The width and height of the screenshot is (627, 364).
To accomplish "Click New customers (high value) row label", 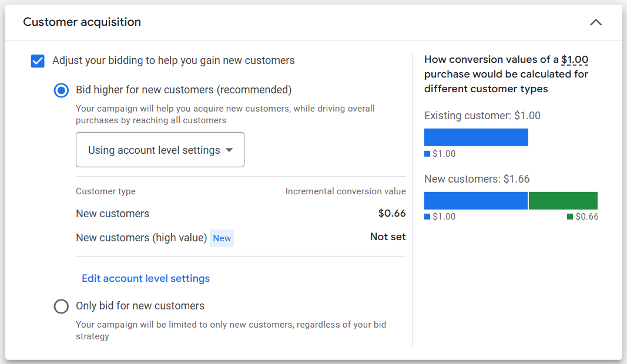I will 141,238.
